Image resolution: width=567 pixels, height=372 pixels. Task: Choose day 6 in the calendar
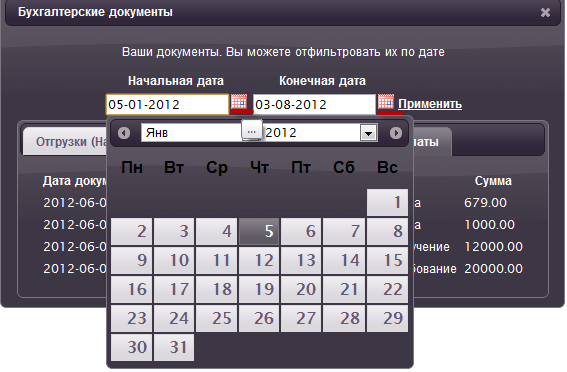(301, 231)
